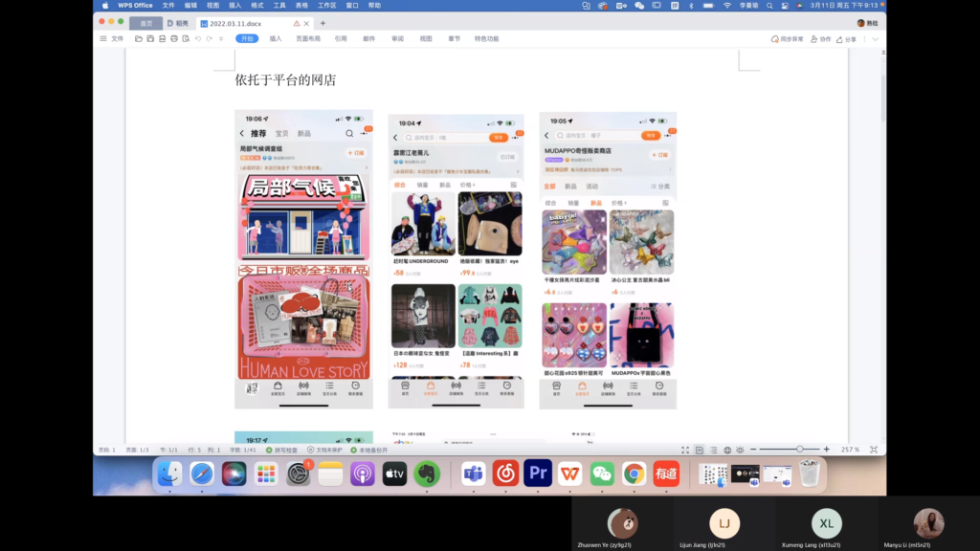Open the 引用 ribbon tab
This screenshot has width=980, height=551.
click(x=341, y=38)
